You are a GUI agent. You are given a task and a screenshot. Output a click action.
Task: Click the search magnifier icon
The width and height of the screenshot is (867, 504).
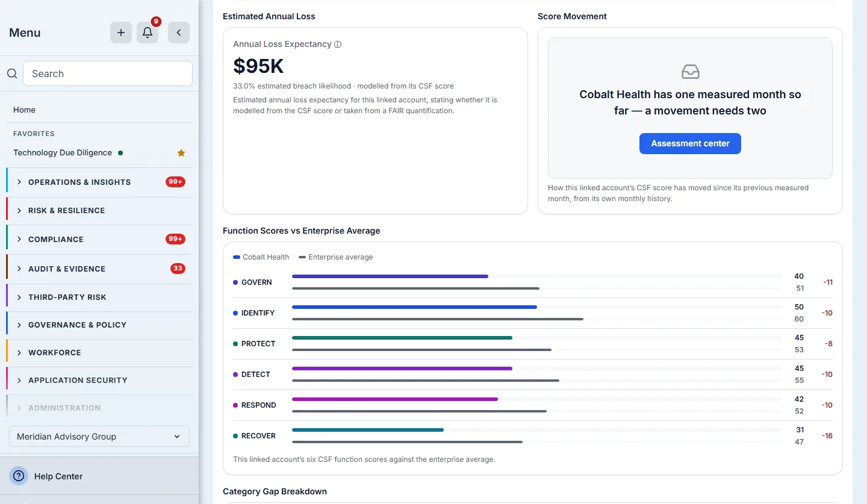point(11,73)
